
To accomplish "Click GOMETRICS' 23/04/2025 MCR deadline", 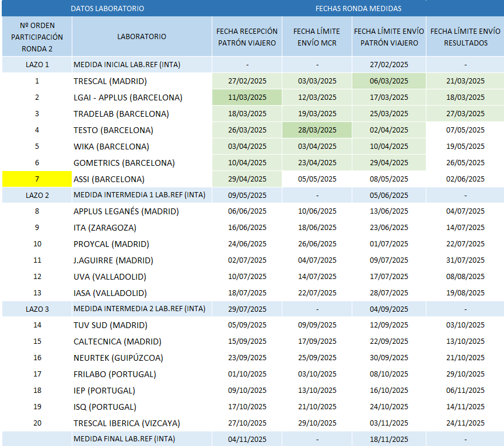I will tap(317, 163).
